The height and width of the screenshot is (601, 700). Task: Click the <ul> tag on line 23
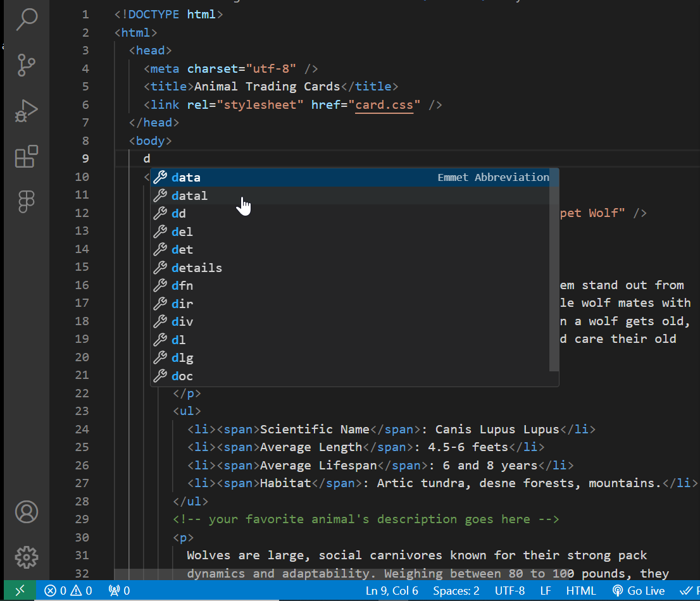click(187, 411)
